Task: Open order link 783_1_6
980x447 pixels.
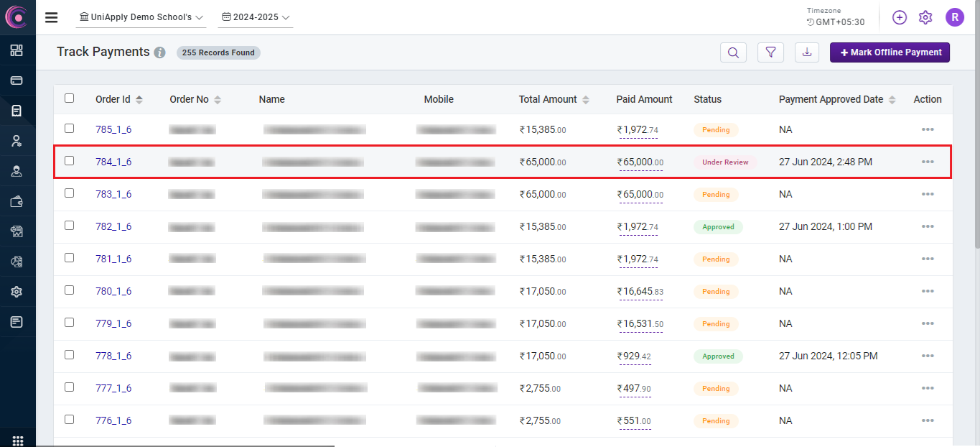Action: [x=113, y=194]
